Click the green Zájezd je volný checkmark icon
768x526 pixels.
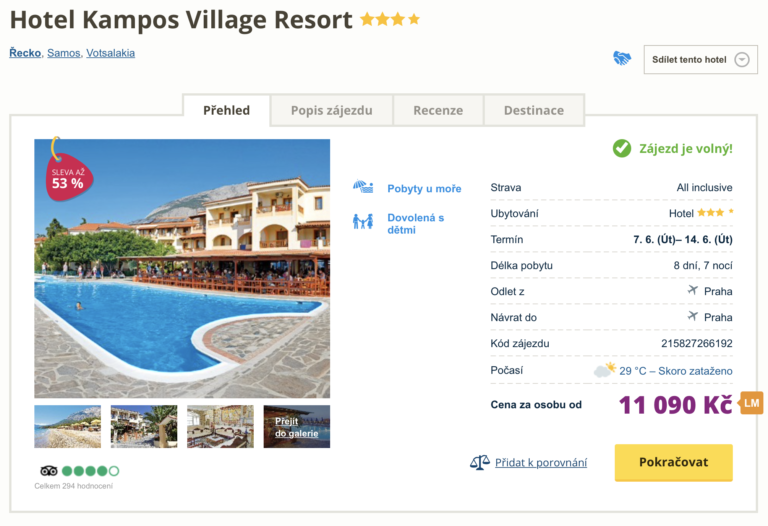point(622,148)
